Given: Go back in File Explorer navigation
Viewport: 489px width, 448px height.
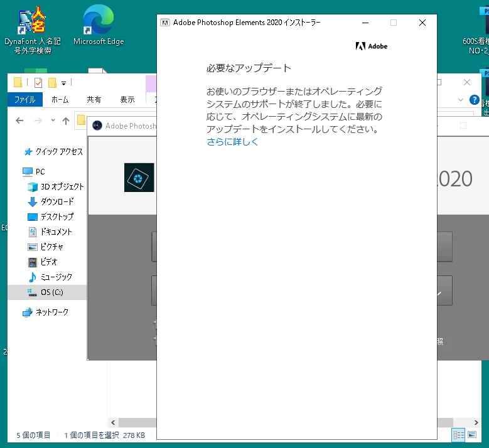Looking at the screenshot, I should (19, 120).
